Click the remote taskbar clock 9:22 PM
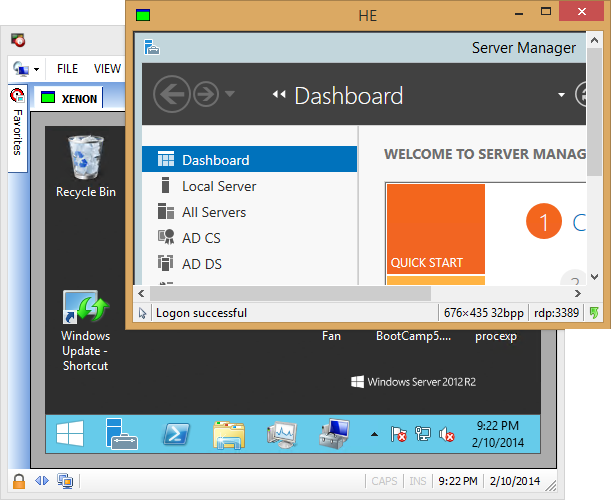Image resolution: width=611 pixels, height=500 pixels. [498, 426]
